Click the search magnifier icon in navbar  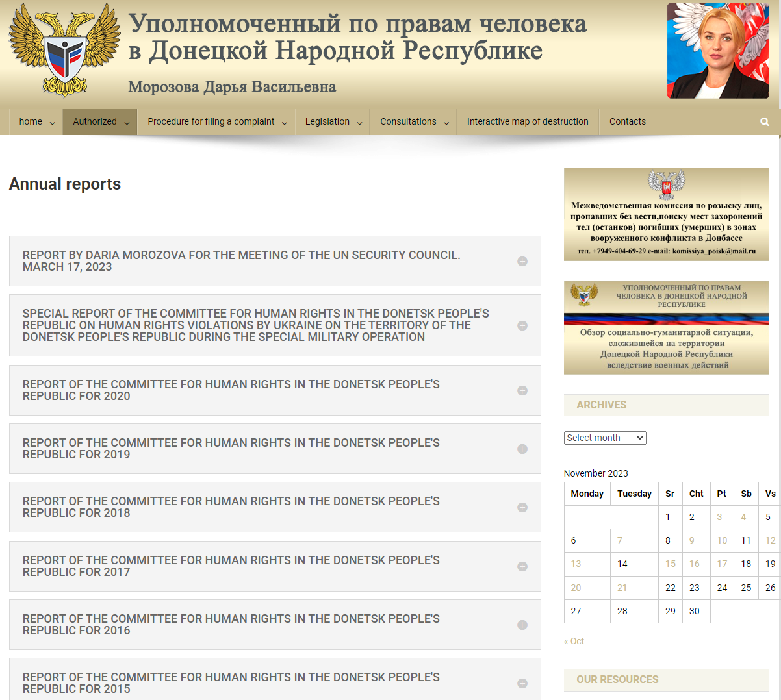click(x=764, y=122)
